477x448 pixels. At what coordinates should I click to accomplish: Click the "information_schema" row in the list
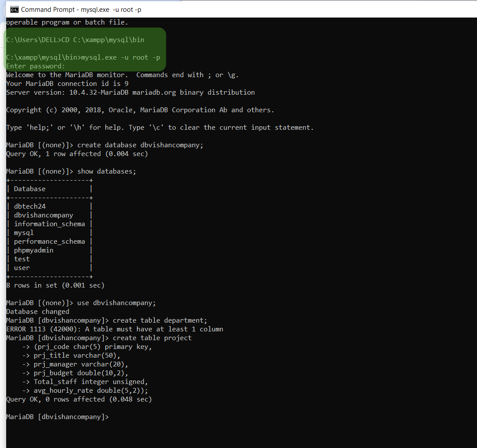point(50,224)
